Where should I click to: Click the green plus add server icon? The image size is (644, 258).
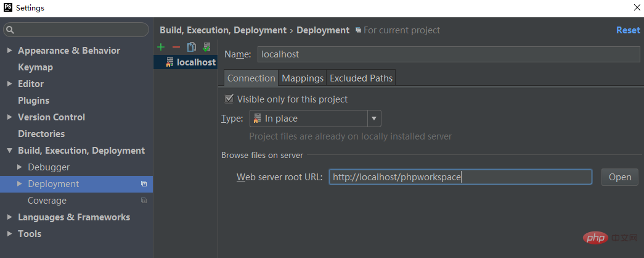click(x=161, y=47)
